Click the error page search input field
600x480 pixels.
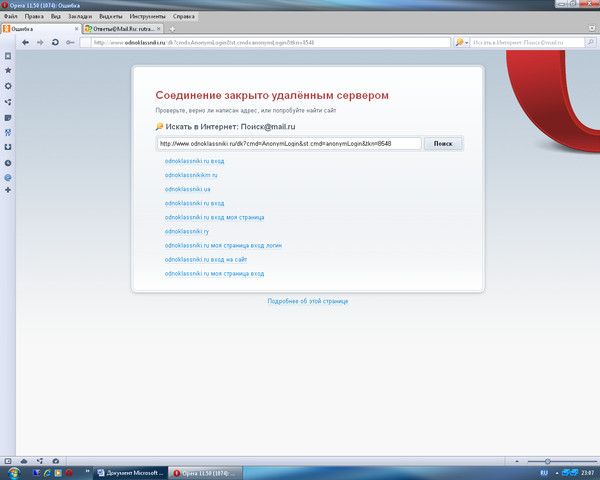coord(289,144)
